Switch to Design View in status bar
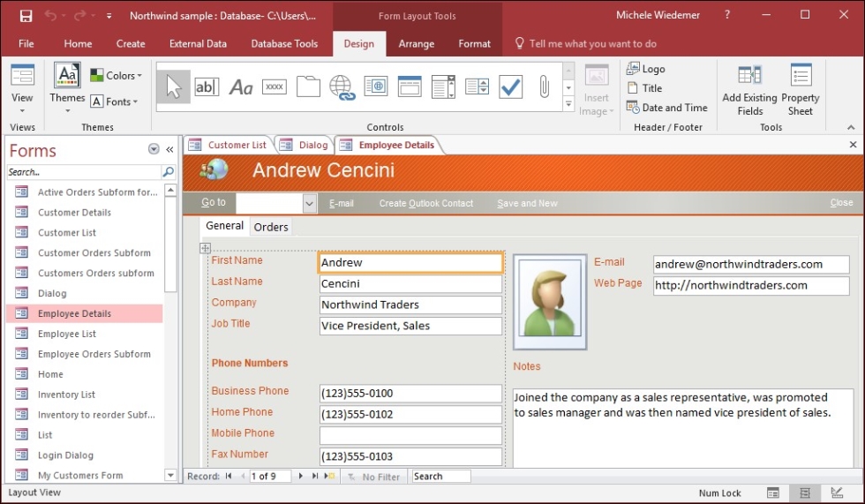This screenshot has height=504, width=865. [837, 493]
